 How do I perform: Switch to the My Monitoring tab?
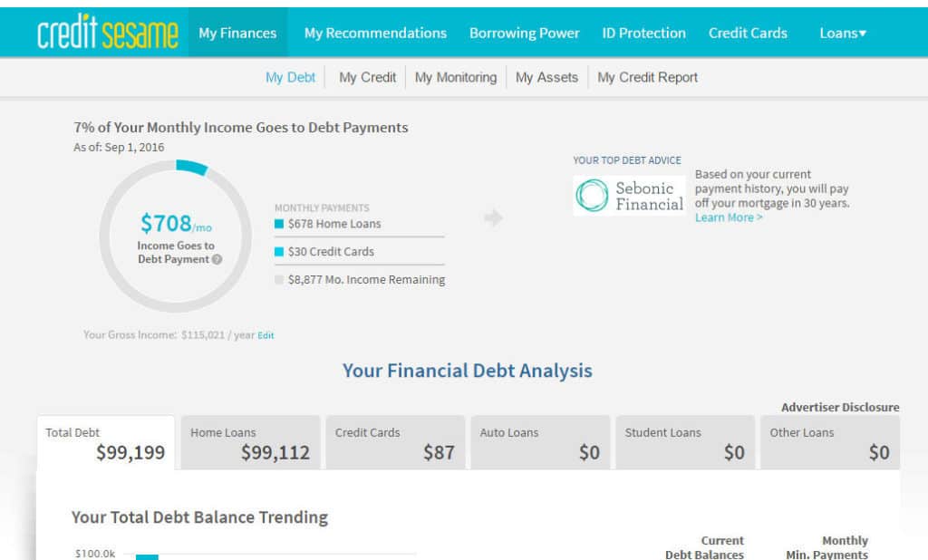pyautogui.click(x=456, y=78)
